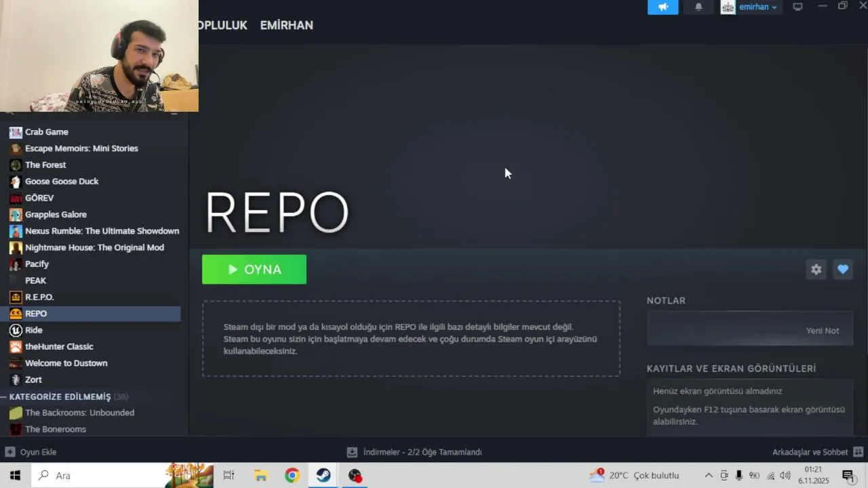Expand hidden system tray icons chevron
This screenshot has width=868, height=488.
pos(709,476)
